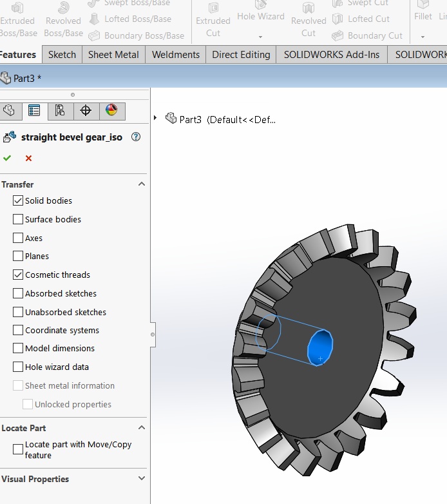Screen dimensions: 447x504
Task: Open the Fillet dropdown arrow
Action: (x=423, y=37)
